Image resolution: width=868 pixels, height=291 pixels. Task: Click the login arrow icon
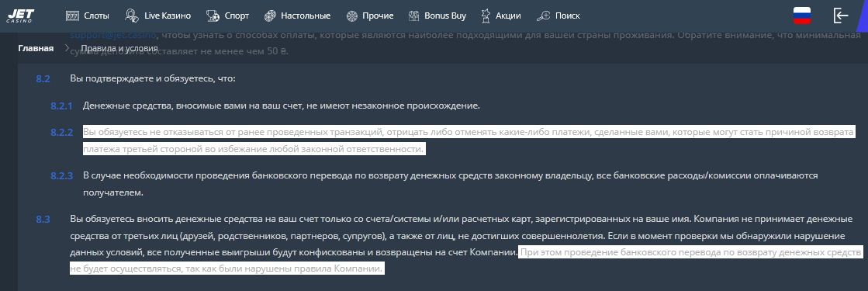[841, 16]
